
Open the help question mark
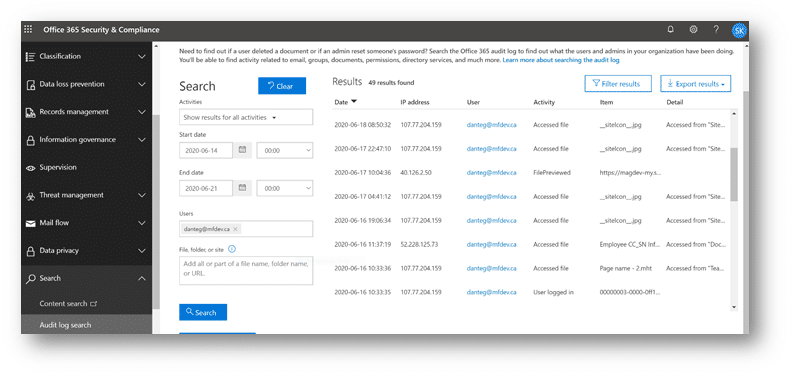(x=716, y=30)
